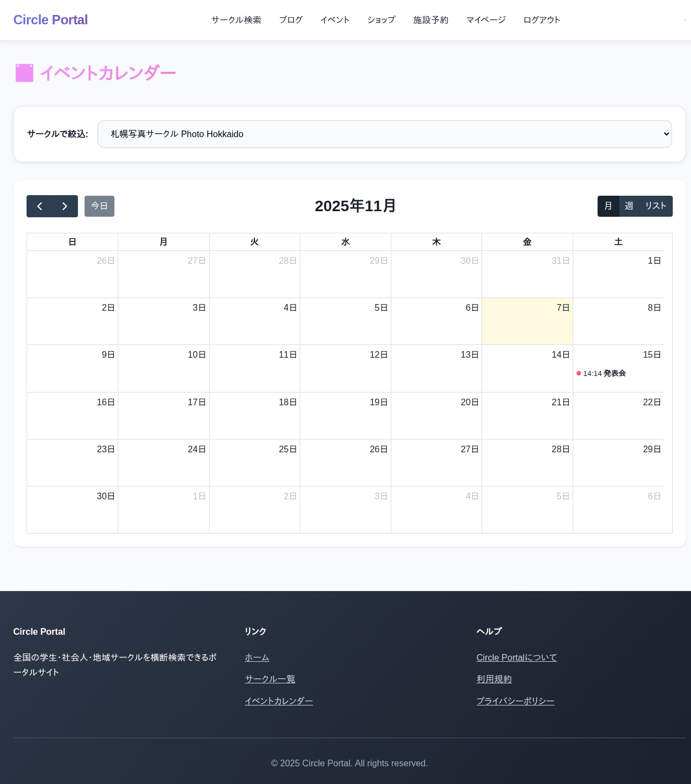Open ショップ in the nav bar
Viewport: 691px width, 784px height.
[x=381, y=20]
